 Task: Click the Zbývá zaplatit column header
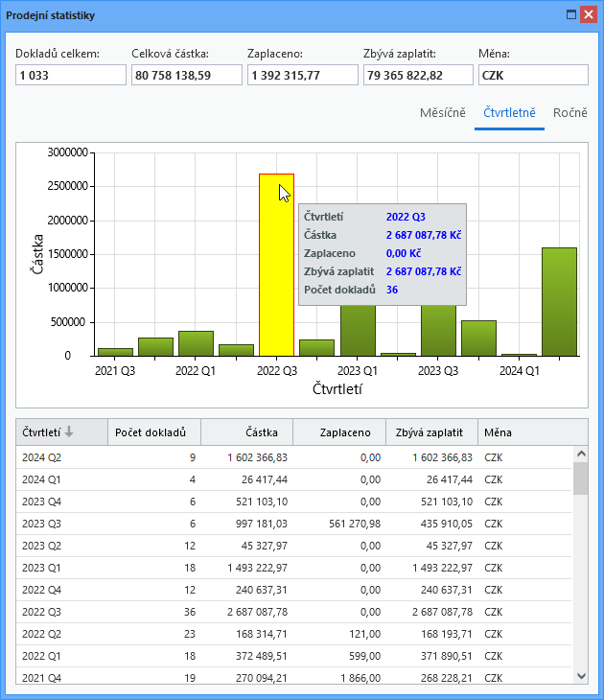pyautogui.click(x=431, y=432)
